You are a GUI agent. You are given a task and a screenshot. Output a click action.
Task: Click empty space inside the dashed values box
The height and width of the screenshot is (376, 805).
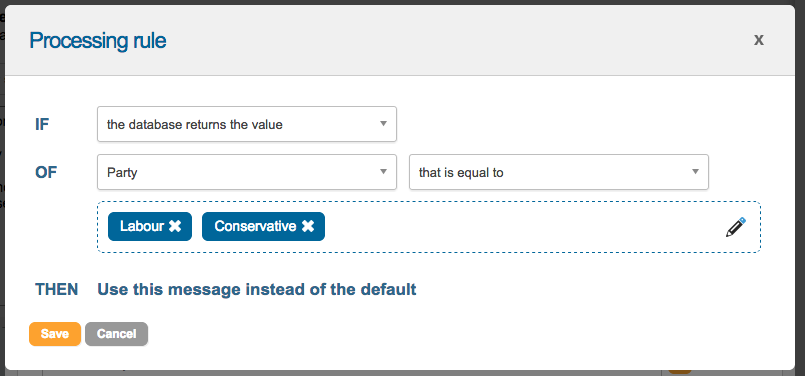(513, 227)
